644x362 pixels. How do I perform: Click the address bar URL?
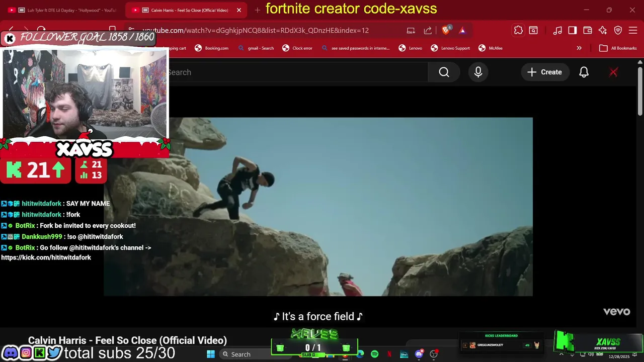click(256, 30)
